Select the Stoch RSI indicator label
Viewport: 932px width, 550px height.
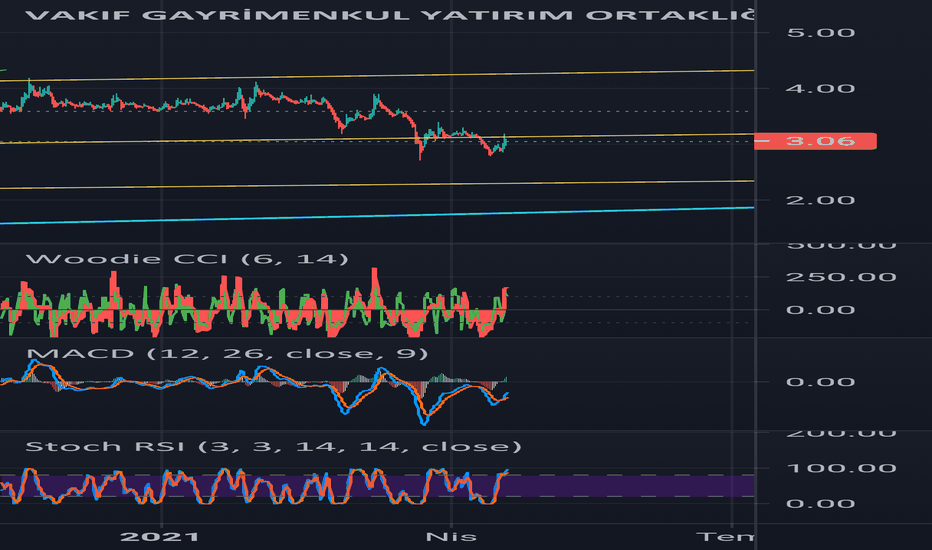(273, 447)
